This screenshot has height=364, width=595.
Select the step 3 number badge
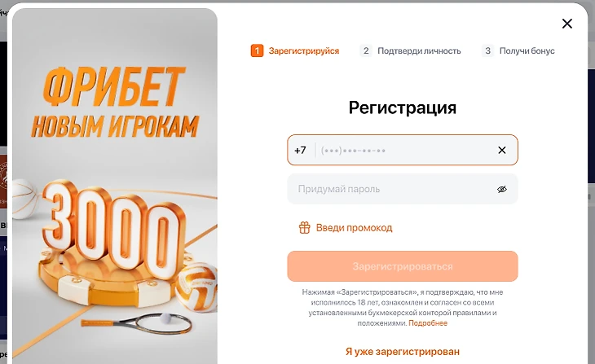487,50
